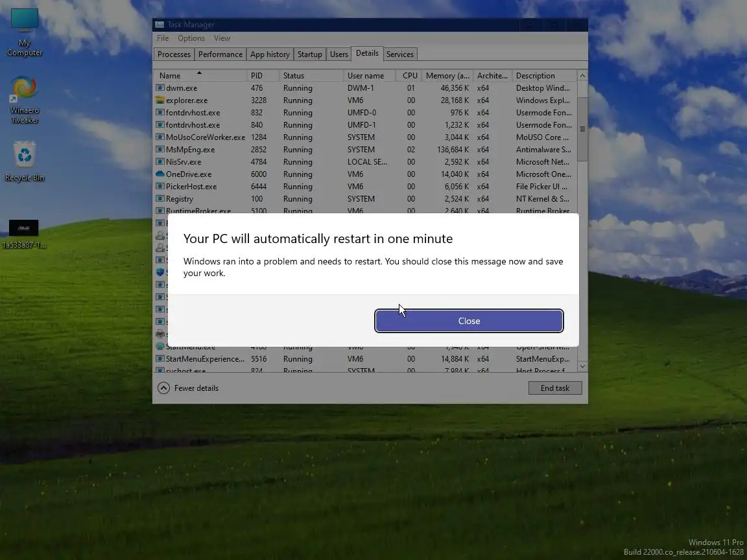Viewport: 747px width, 560px height.
Task: Select PickerHost.exe process name
Action: click(191, 187)
